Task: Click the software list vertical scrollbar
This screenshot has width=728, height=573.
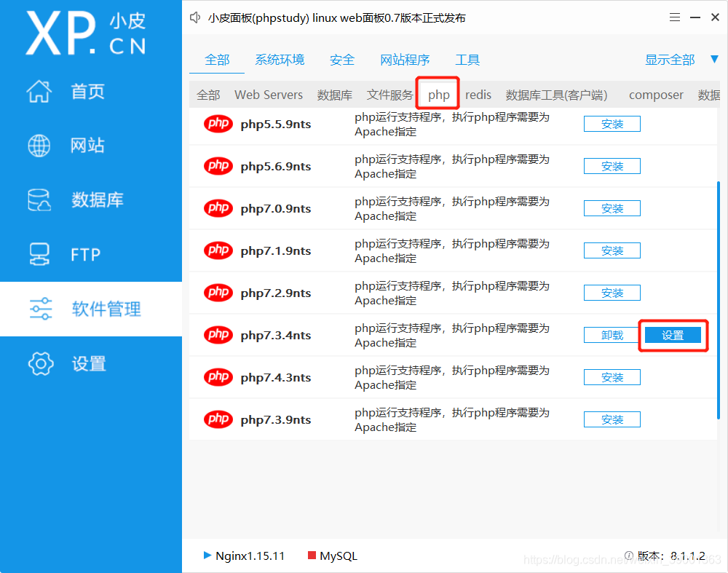Action: (719, 301)
